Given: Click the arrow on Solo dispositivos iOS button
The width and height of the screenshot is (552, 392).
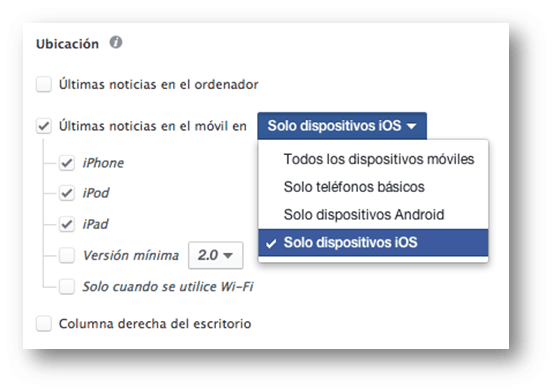Looking at the screenshot, I should click(411, 126).
